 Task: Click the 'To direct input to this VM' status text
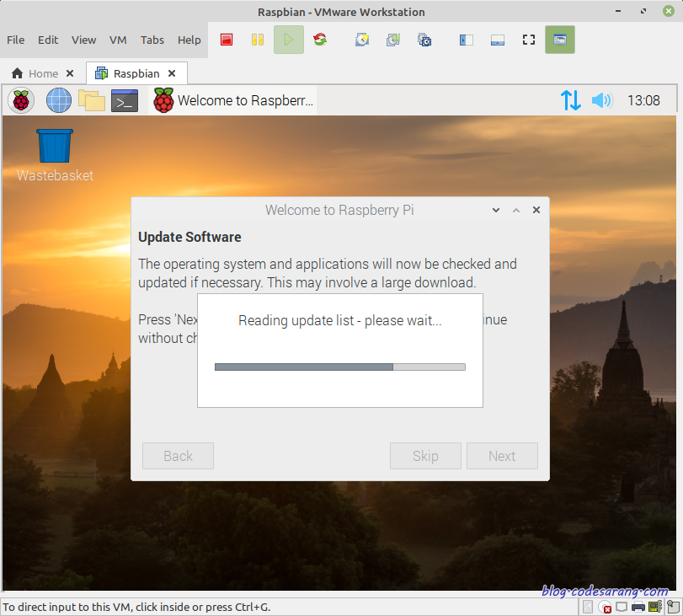(x=136, y=607)
